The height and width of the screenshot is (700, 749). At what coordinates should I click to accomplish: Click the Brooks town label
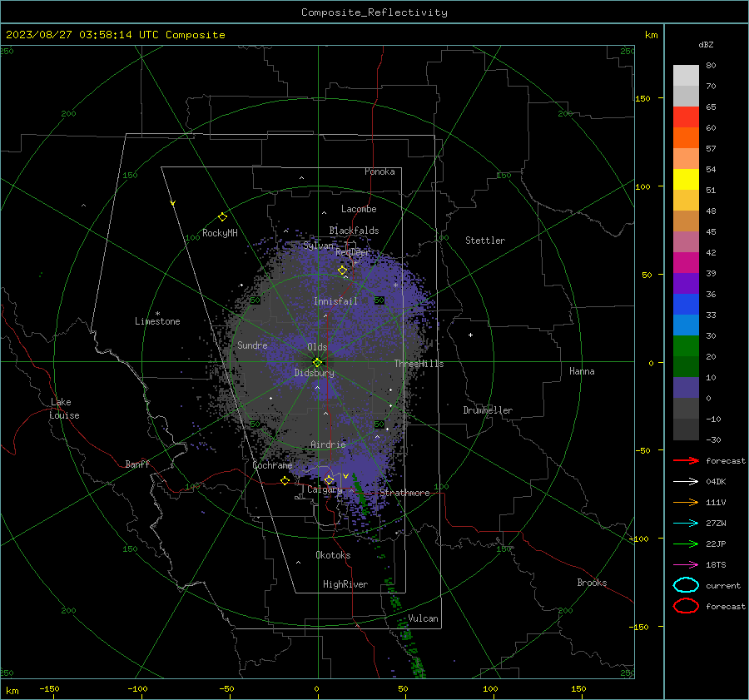click(592, 583)
